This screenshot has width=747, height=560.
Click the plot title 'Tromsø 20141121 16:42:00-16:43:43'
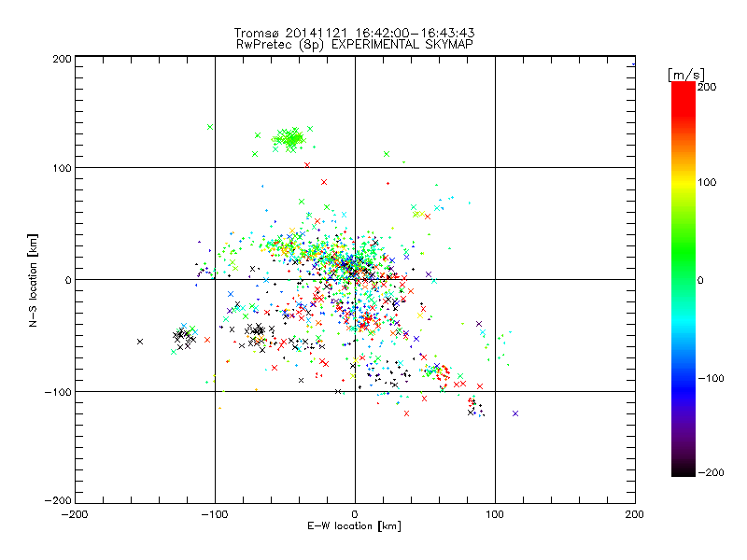354,33
